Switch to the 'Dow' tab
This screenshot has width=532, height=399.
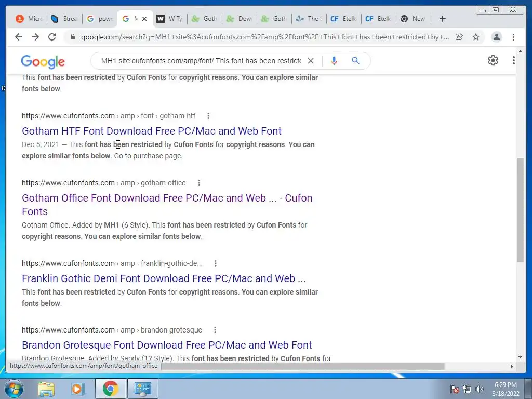pos(239,19)
